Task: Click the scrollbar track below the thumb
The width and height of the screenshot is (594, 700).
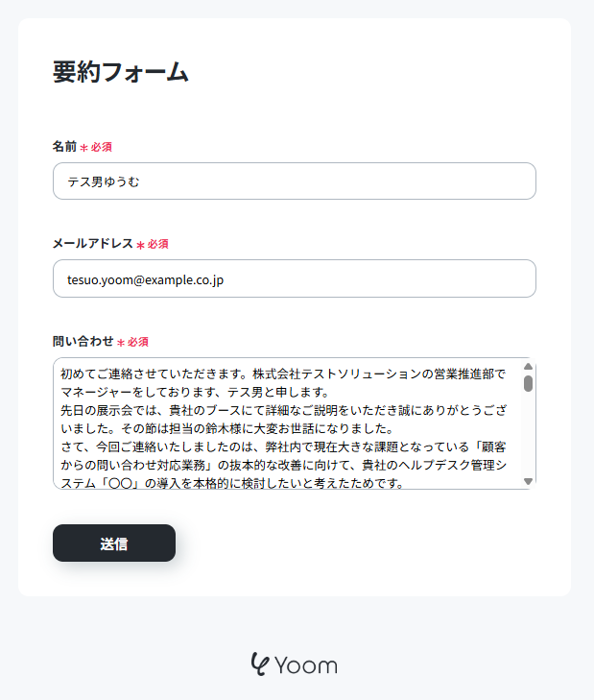Action: point(528,434)
